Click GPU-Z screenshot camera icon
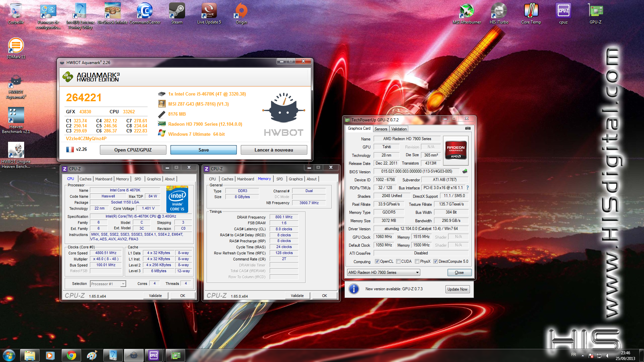The image size is (644, 362). [x=468, y=128]
